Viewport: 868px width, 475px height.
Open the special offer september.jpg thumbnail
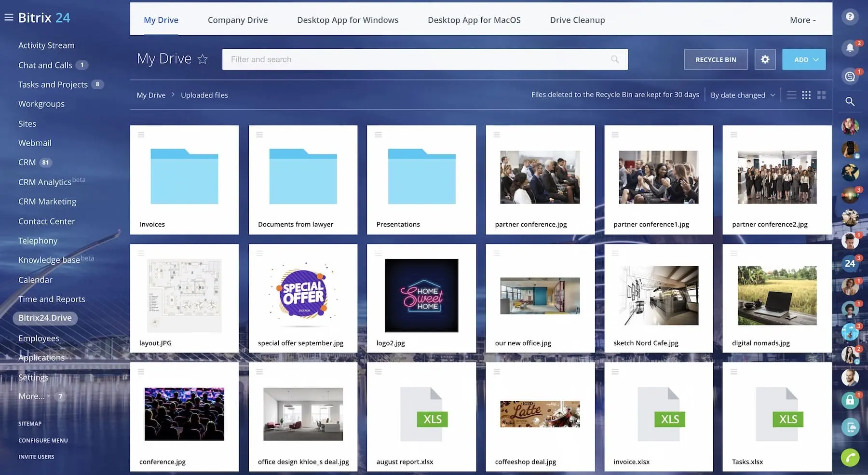[x=303, y=295]
